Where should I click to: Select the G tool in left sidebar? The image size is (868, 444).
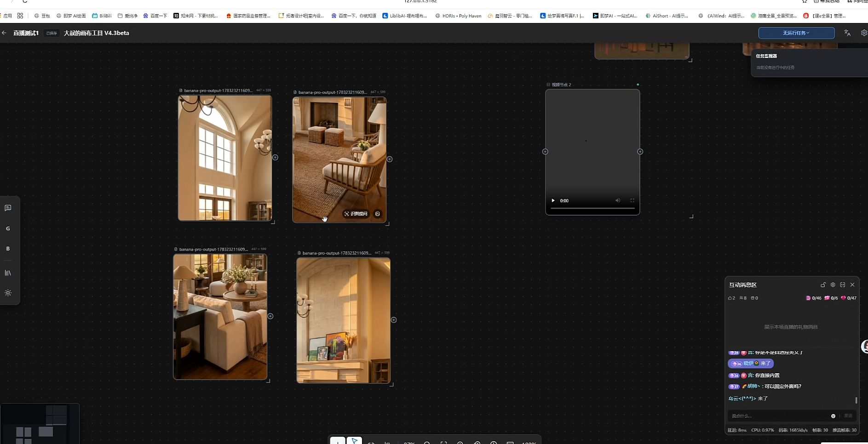click(8, 228)
